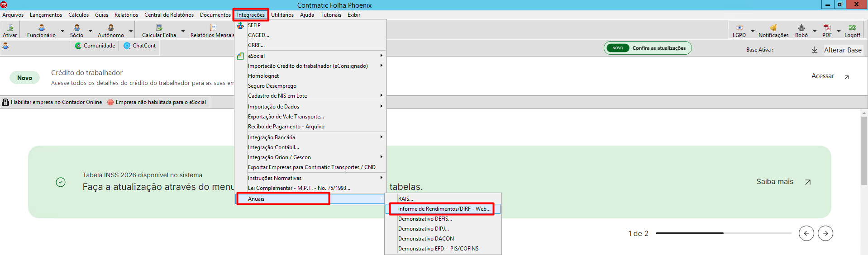Click the red Empresa não habilitada status icon
The height and width of the screenshot is (255, 868).
(110, 102)
